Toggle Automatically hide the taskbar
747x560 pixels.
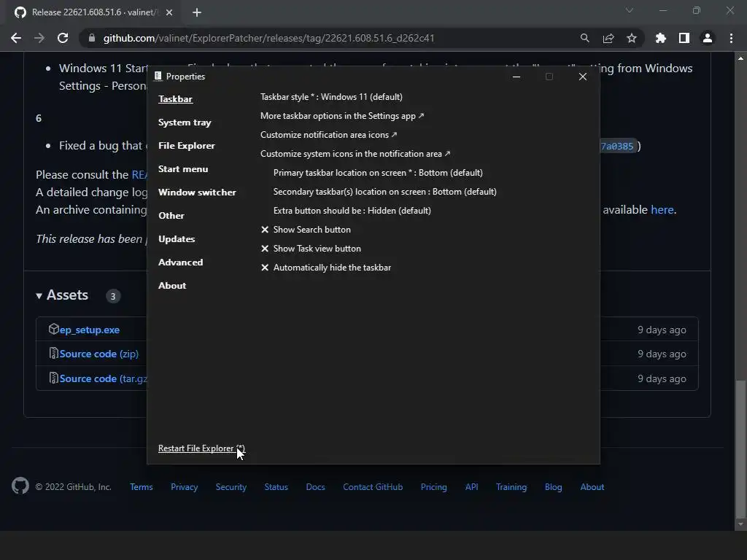click(x=326, y=268)
